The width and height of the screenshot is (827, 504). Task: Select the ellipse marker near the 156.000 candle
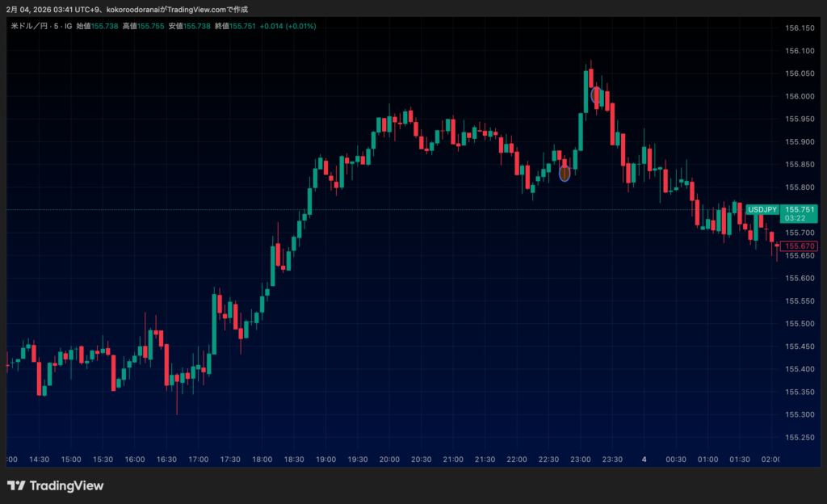596,94
